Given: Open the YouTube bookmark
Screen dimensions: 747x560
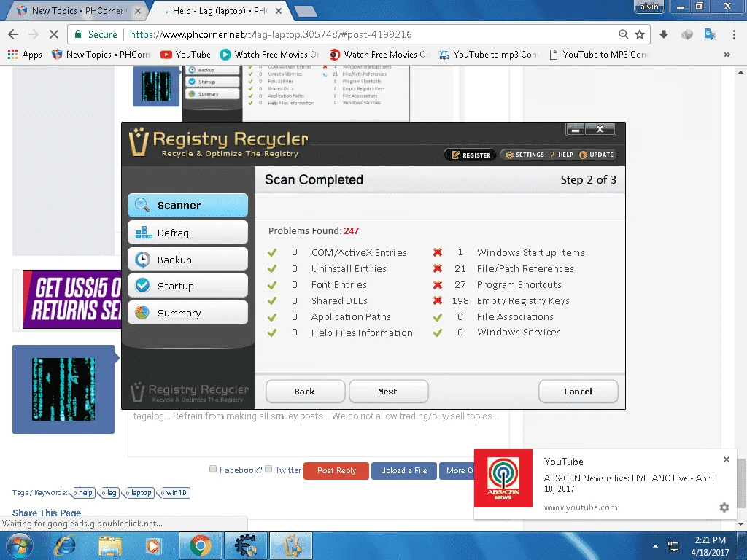Looking at the screenshot, I should pyautogui.click(x=186, y=54).
